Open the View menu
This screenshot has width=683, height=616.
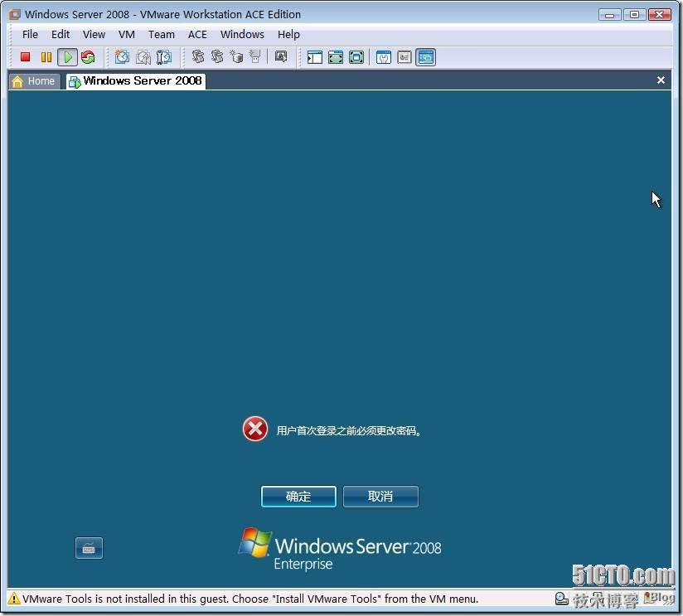point(94,35)
